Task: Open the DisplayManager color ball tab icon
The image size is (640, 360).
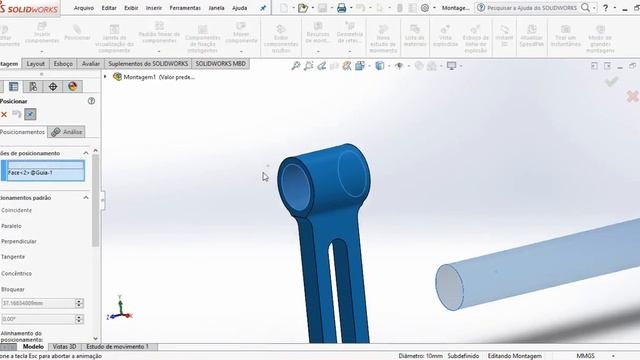Action: 73,87
